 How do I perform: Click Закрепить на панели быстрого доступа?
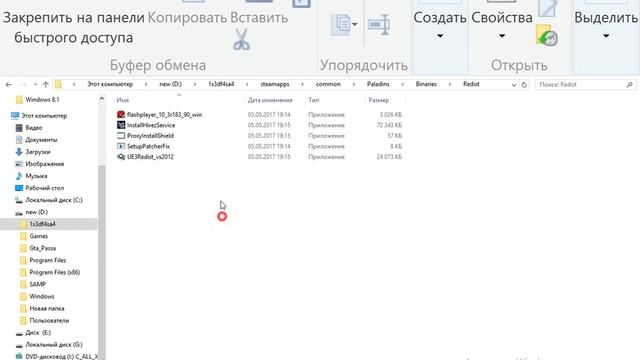click(74, 27)
